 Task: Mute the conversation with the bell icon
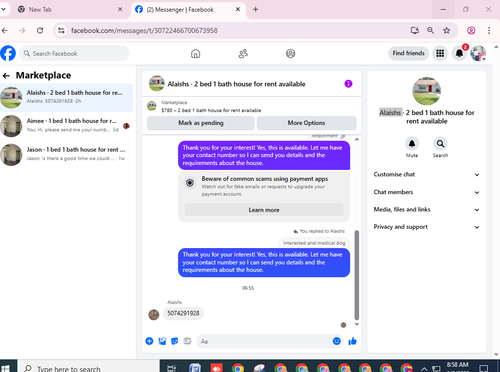click(x=412, y=144)
